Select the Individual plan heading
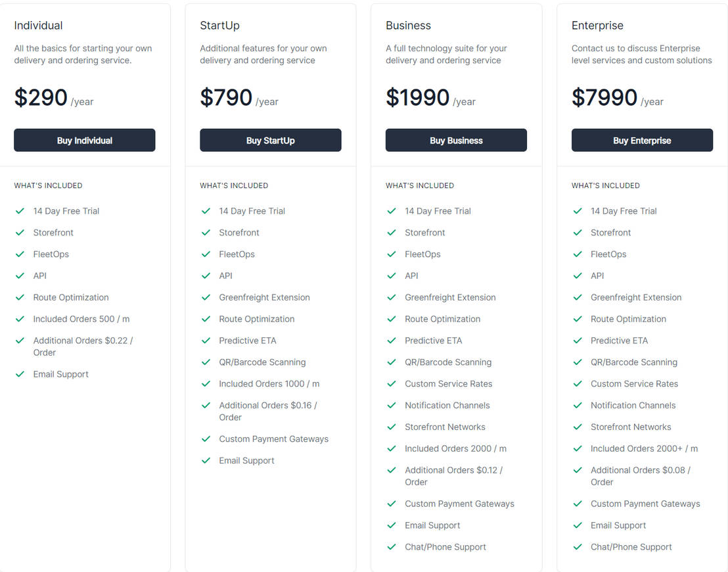 coord(38,25)
